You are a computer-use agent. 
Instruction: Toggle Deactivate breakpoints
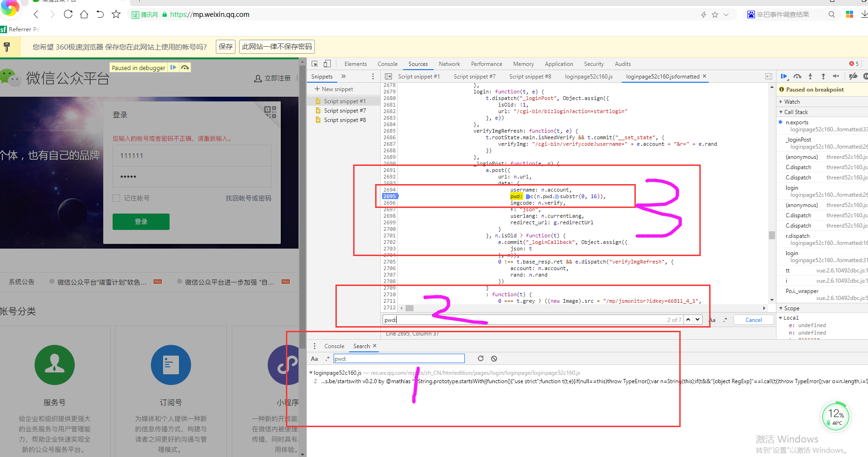pos(853,76)
